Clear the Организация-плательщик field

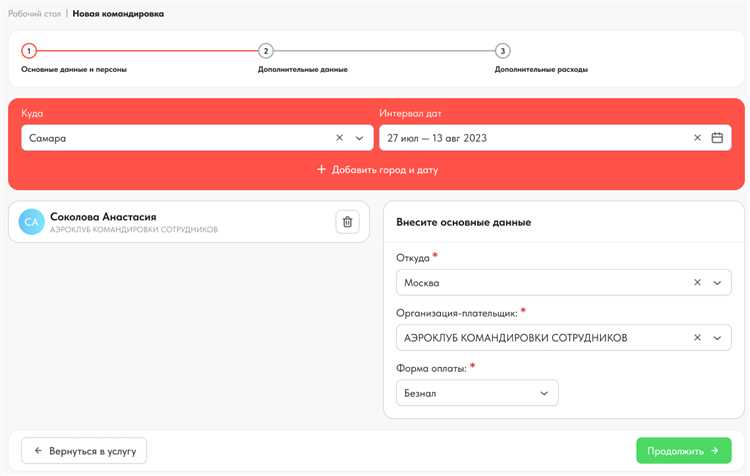(697, 337)
